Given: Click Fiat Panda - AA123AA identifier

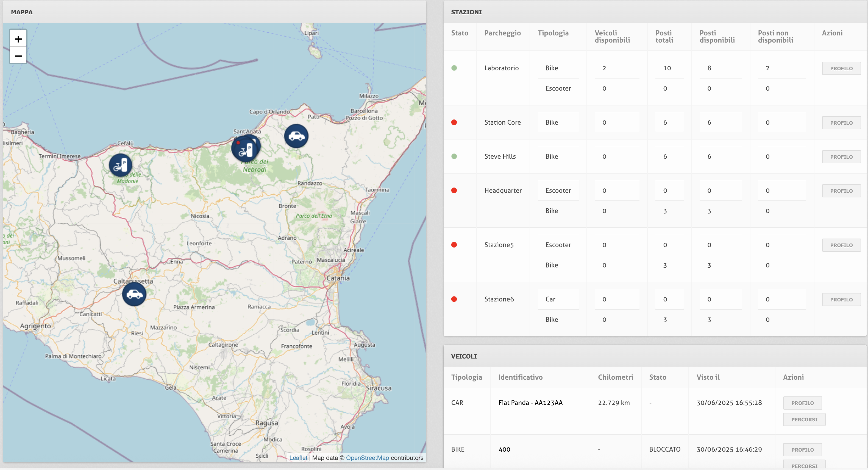Looking at the screenshot, I should click(x=530, y=403).
